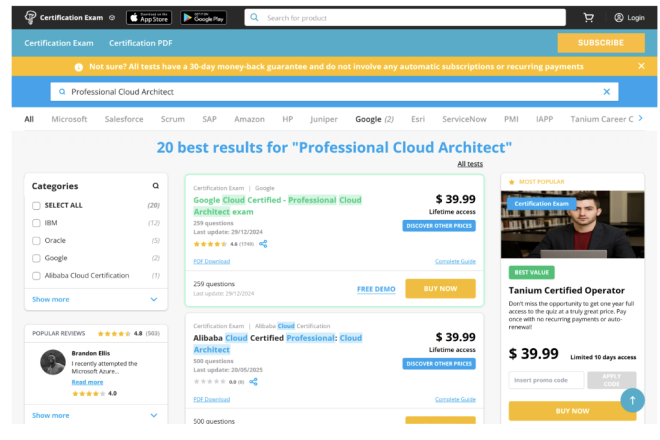Click the search icon beside Professional Cloud Architect
This screenshot has height=440, width=660.
click(x=62, y=92)
